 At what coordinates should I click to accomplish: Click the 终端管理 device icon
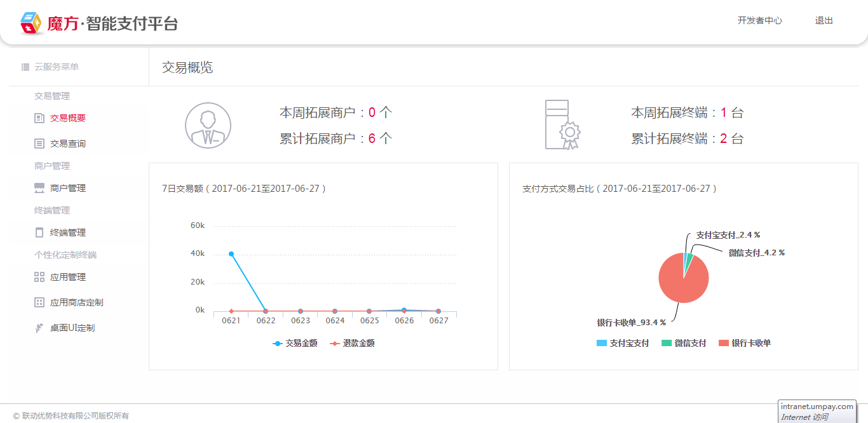39,232
